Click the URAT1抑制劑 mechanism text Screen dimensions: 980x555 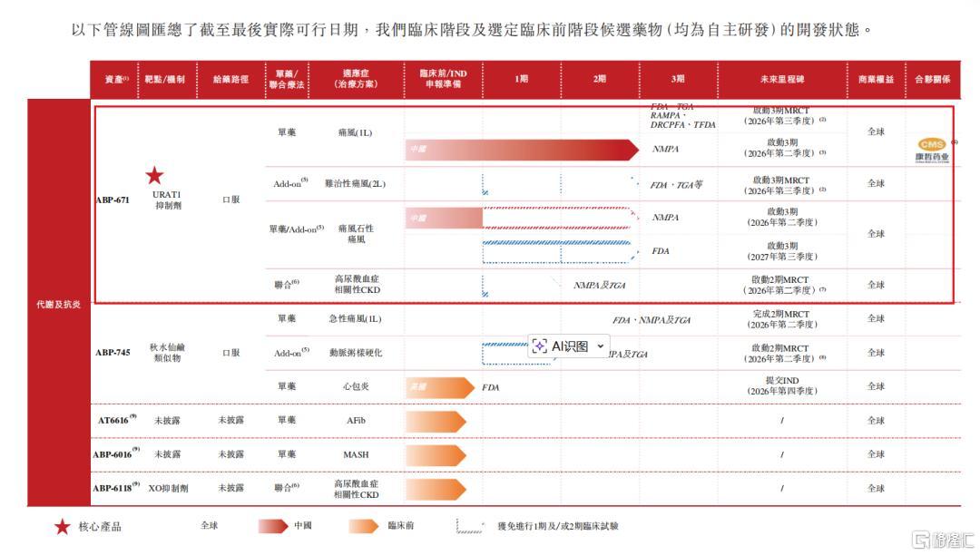167,200
